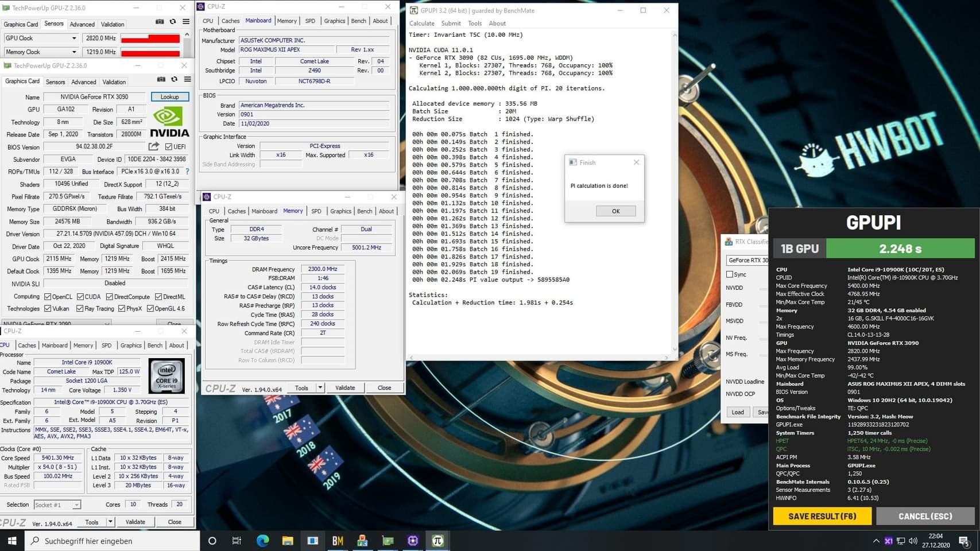980x551 pixels.
Task: Open GPU Clock sensor dropdown
Action: pyautogui.click(x=74, y=38)
